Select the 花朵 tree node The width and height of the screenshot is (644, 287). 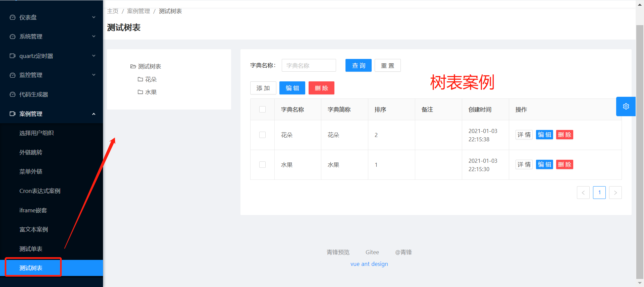[151, 79]
